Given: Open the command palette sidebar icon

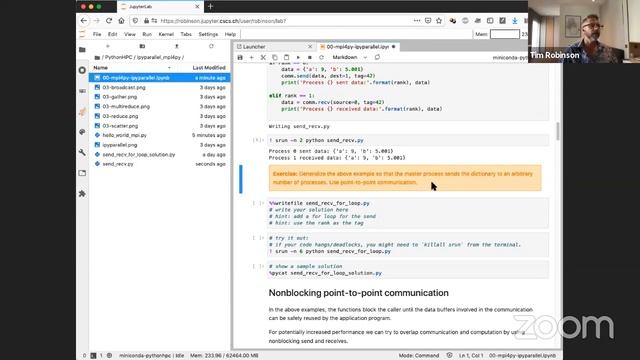Looking at the screenshot, I should [x=82, y=132].
